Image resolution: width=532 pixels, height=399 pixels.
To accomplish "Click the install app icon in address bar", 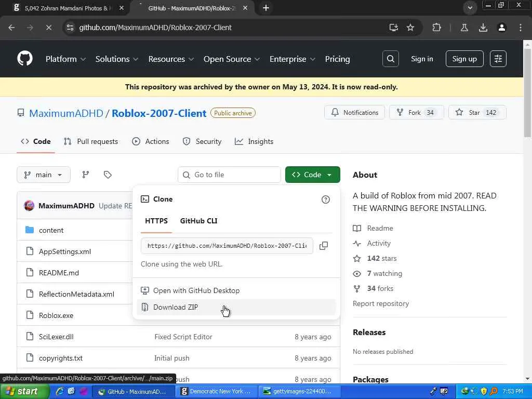I will [394, 28].
